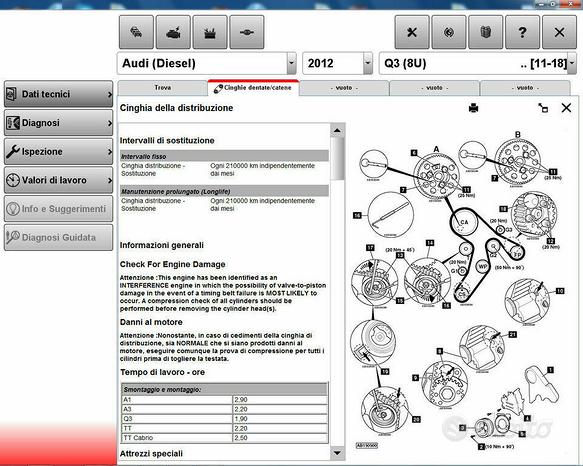Expand the Ispezione side menu
This screenshot has height=466, width=583.
pyautogui.click(x=58, y=151)
